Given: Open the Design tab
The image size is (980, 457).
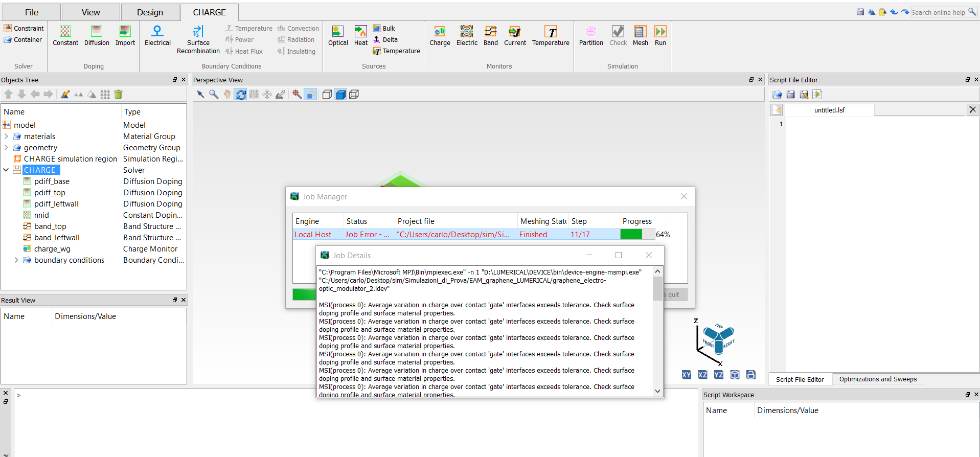Looking at the screenshot, I should [x=150, y=12].
